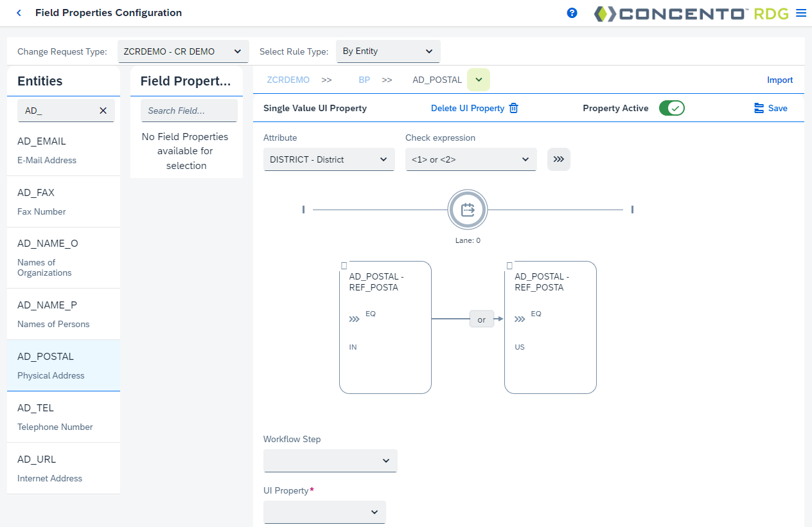
Task: Click the left end marker of the lane line
Action: pyautogui.click(x=303, y=210)
